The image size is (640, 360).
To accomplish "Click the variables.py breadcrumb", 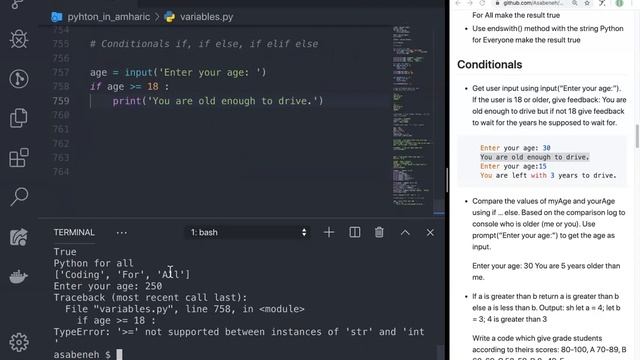I will [x=207, y=17].
